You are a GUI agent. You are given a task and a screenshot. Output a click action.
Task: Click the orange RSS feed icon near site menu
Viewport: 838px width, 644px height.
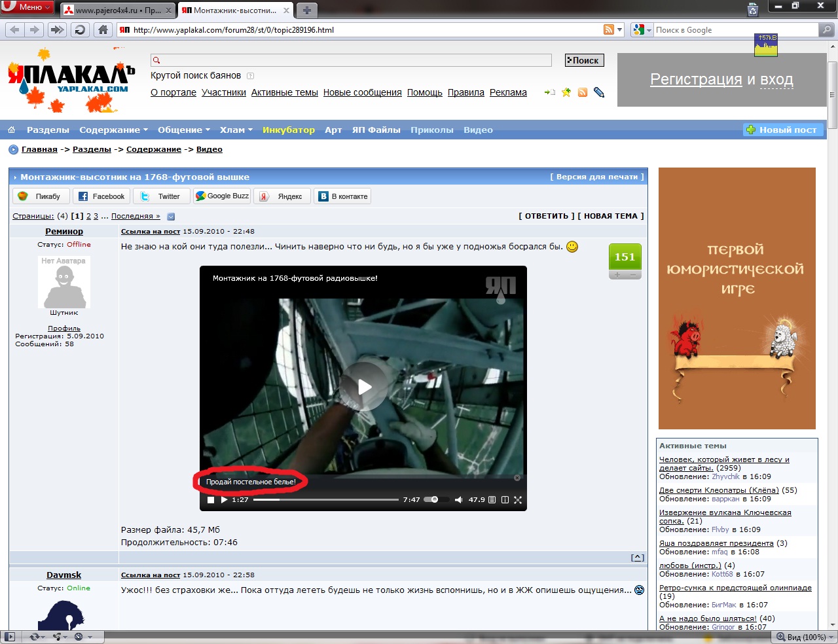coord(583,92)
